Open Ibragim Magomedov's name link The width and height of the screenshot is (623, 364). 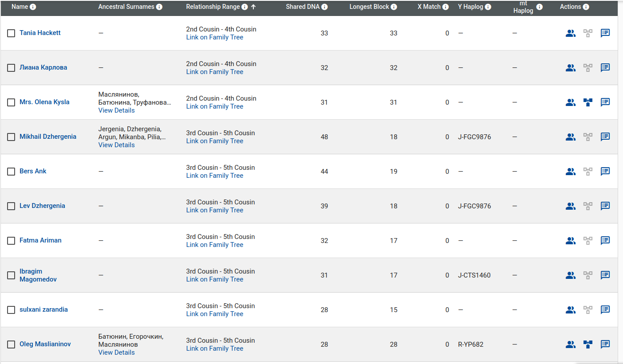click(x=38, y=275)
